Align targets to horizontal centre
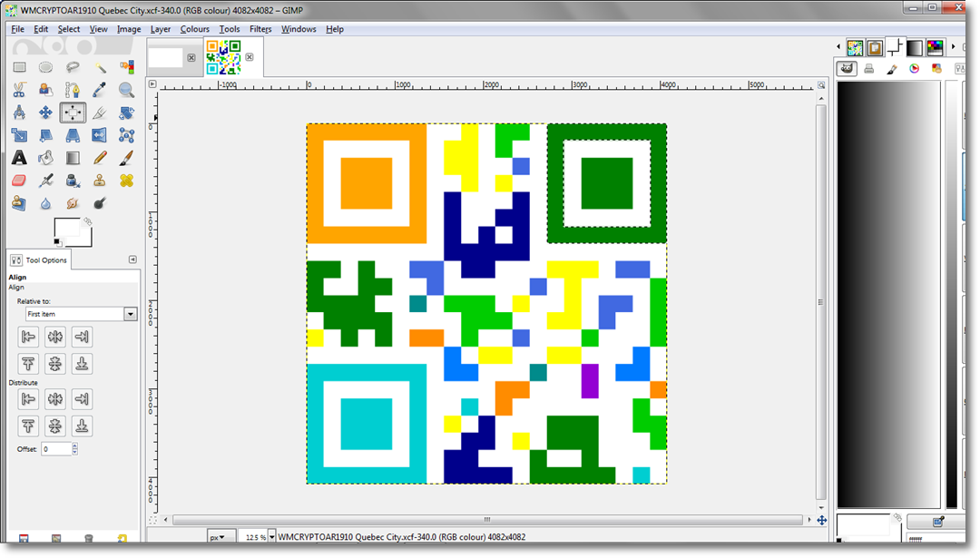 click(x=55, y=337)
